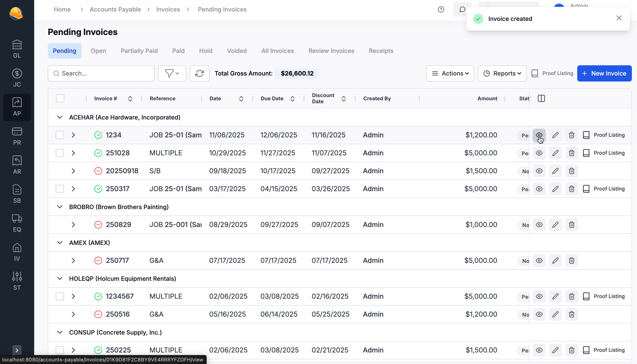Image resolution: width=637 pixels, height=364 pixels.
Task: Collapse the ACEHAR vendor group
Action: [60, 117]
